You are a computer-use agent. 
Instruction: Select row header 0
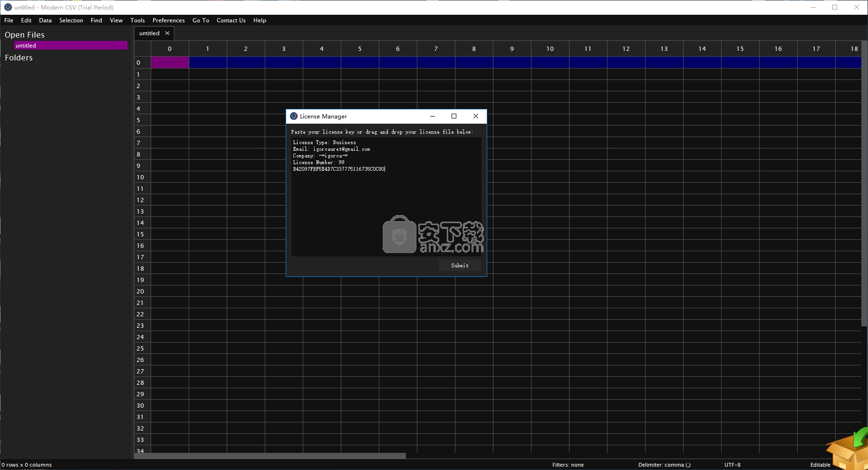(143, 62)
